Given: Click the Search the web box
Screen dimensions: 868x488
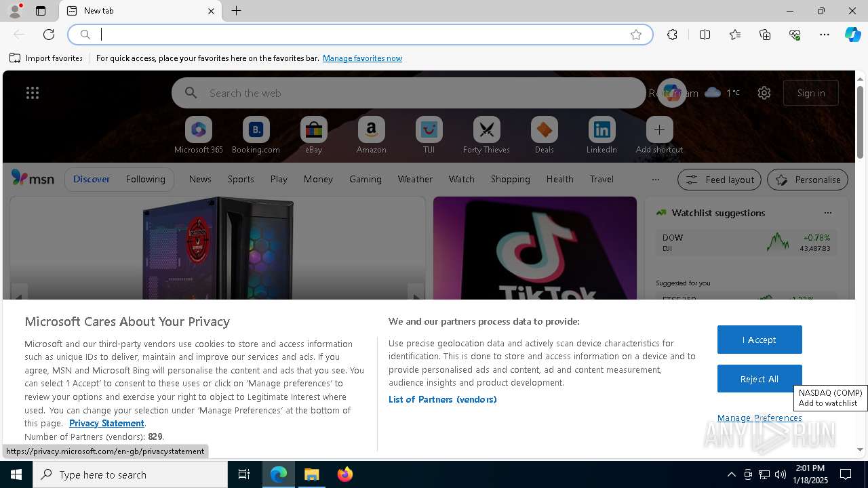Looking at the screenshot, I should 408,93.
